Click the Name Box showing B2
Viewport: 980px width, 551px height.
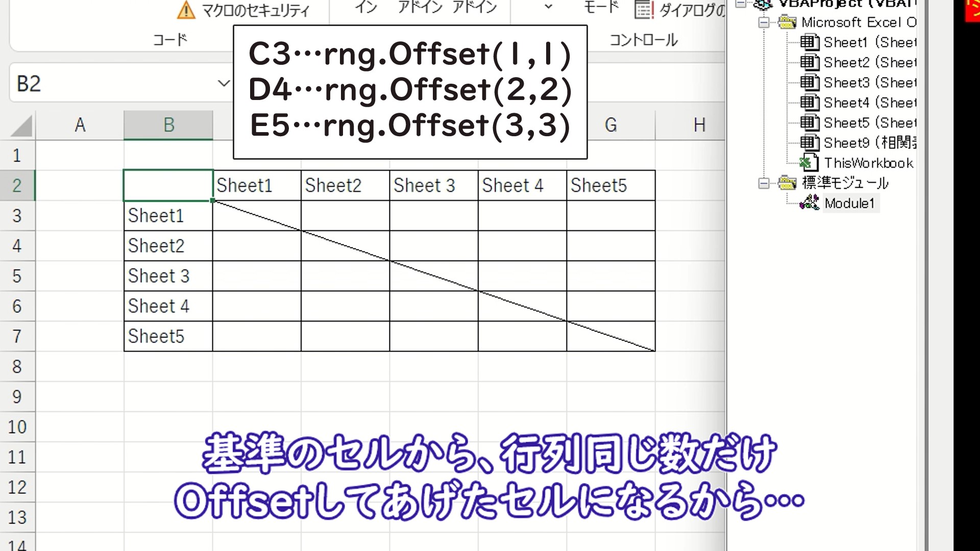tap(112, 84)
